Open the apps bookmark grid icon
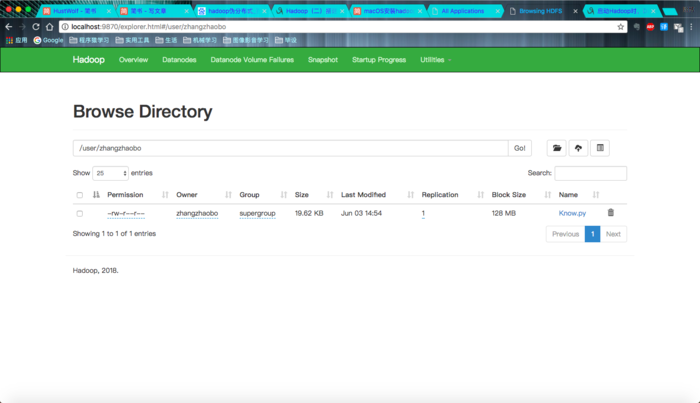The height and width of the screenshot is (403, 700). pos(9,40)
